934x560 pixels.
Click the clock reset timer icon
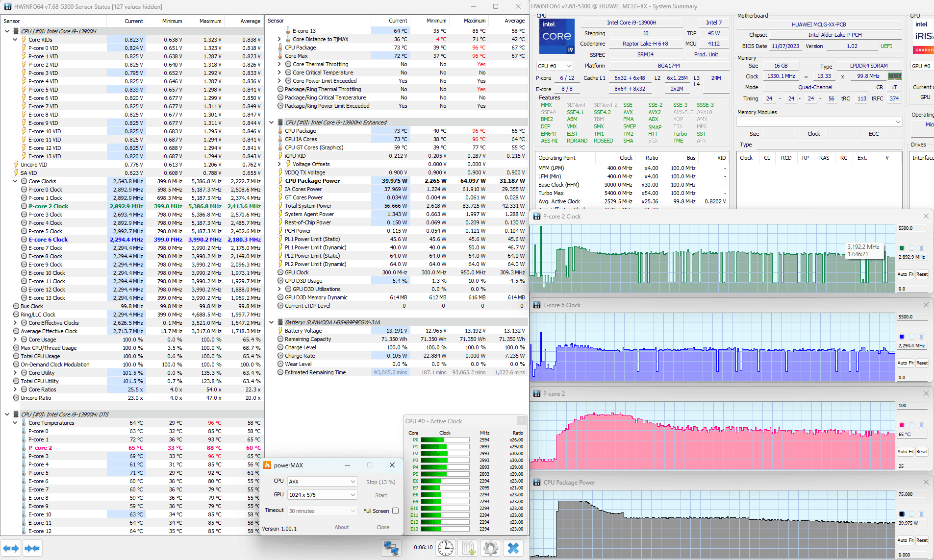(x=445, y=548)
